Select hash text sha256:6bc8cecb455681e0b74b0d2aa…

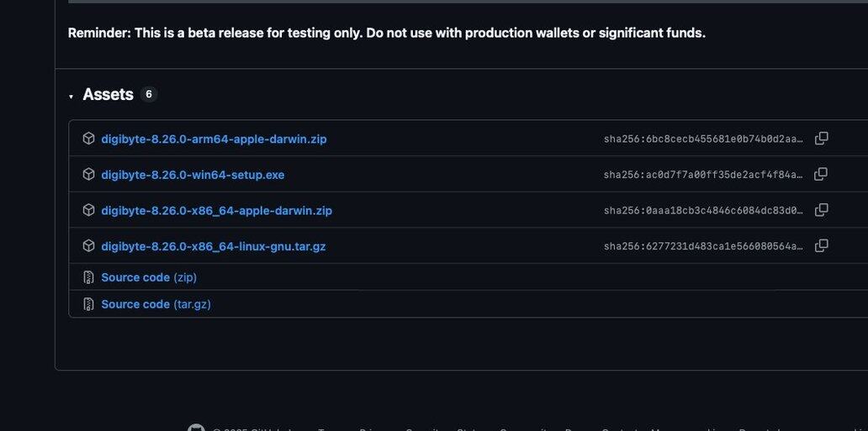703,139
